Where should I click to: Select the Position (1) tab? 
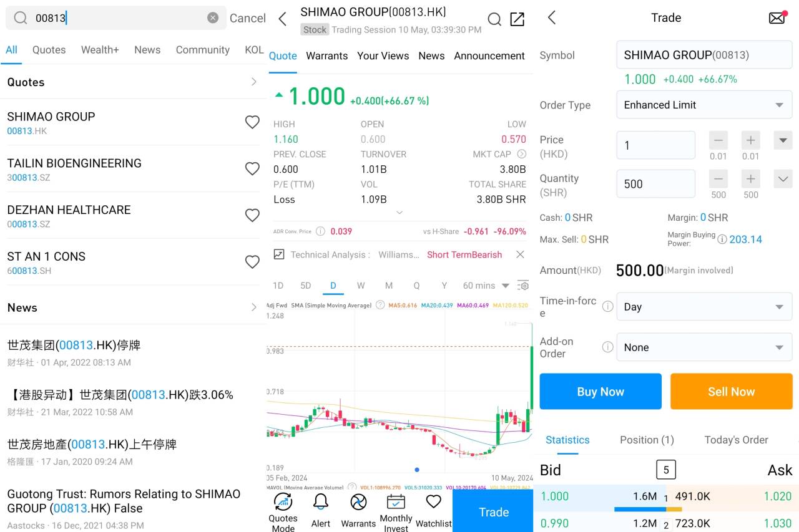tap(647, 440)
